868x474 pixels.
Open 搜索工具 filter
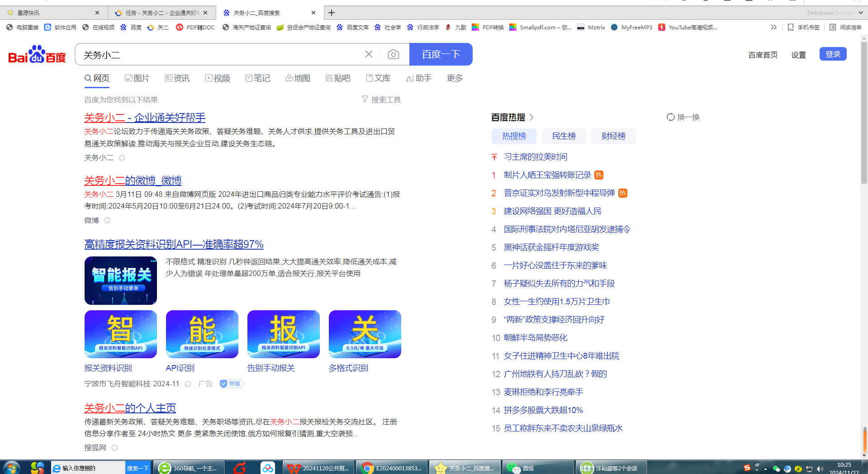point(381,100)
